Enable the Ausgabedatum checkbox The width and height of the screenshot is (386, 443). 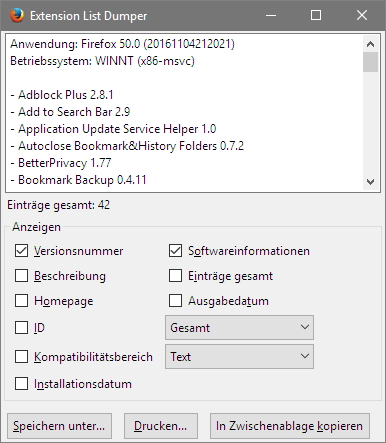[x=175, y=301]
